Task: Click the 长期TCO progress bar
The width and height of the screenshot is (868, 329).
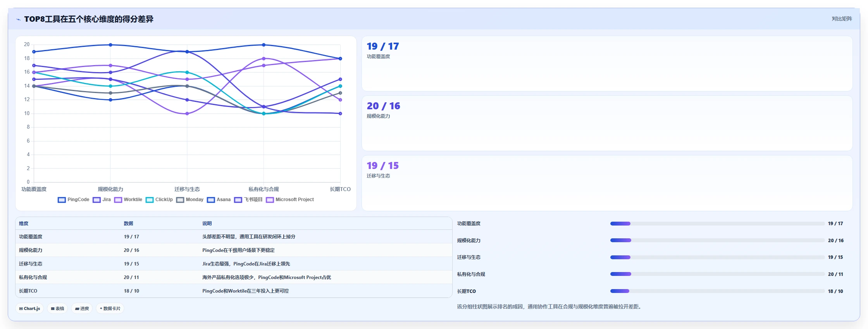Action: [x=717, y=291]
